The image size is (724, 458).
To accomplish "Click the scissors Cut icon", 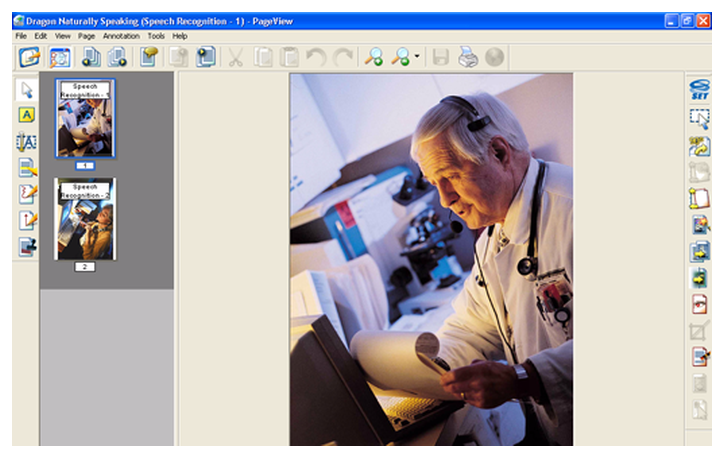I will click(x=235, y=58).
